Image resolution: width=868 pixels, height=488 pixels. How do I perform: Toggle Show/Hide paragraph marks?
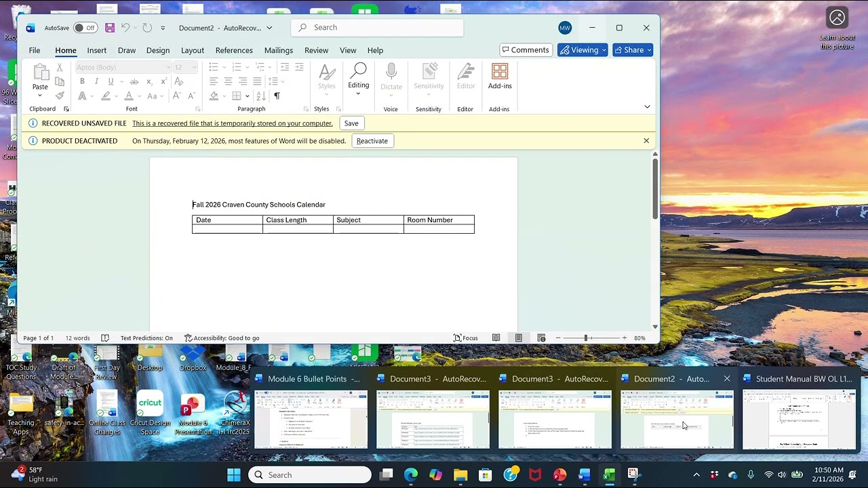click(277, 96)
